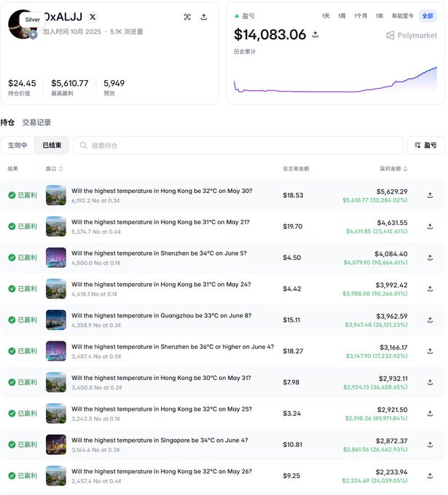The image size is (448, 495).
Task: Share the Hong Kong 32°C May 30 position
Action: pos(430,195)
